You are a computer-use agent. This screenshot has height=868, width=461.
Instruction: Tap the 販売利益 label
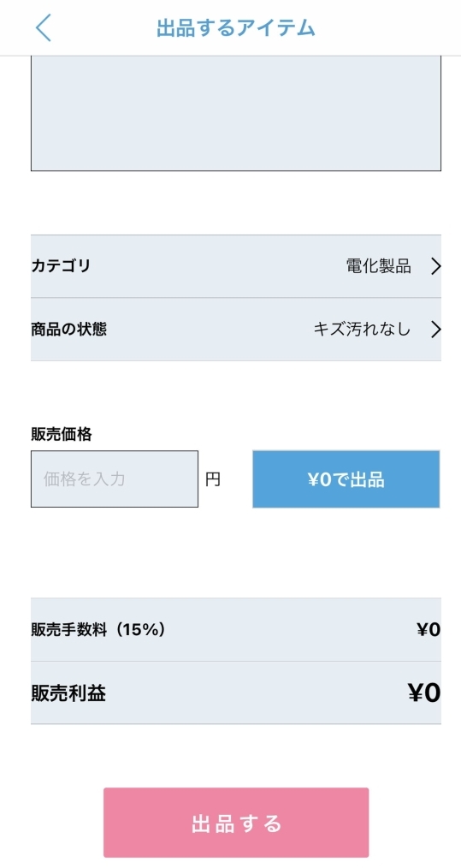click(68, 693)
